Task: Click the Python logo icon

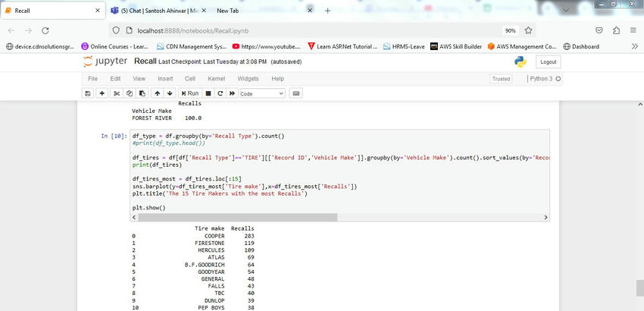Action: (521, 61)
